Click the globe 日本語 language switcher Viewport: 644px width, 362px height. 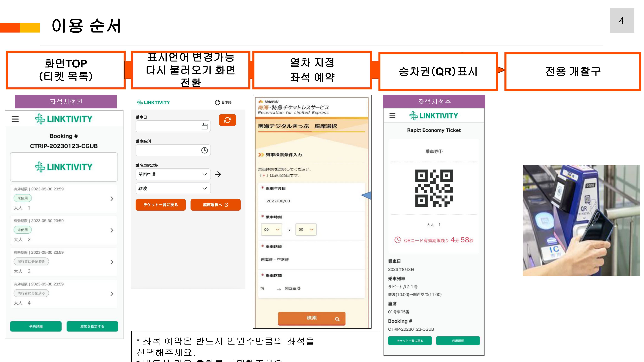point(223,102)
